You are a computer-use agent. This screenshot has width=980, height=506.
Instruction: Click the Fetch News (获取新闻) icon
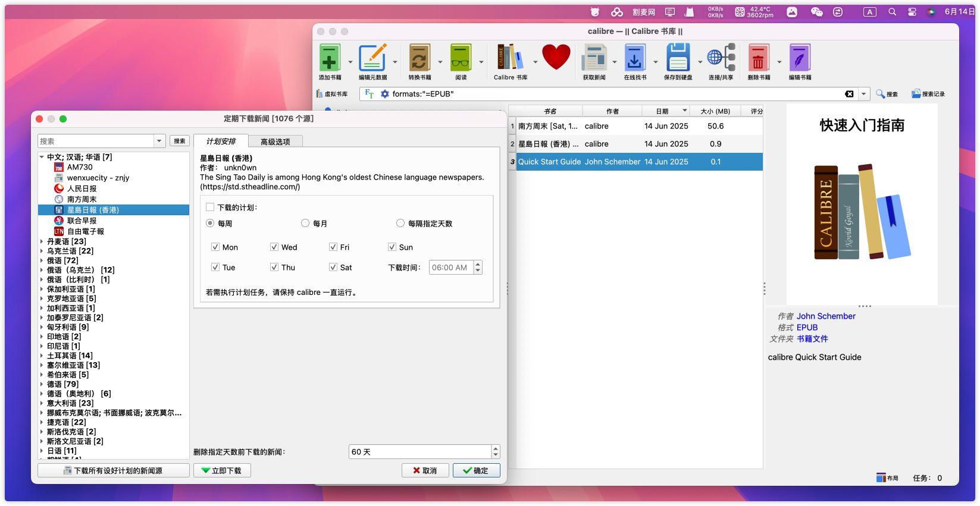(594, 58)
